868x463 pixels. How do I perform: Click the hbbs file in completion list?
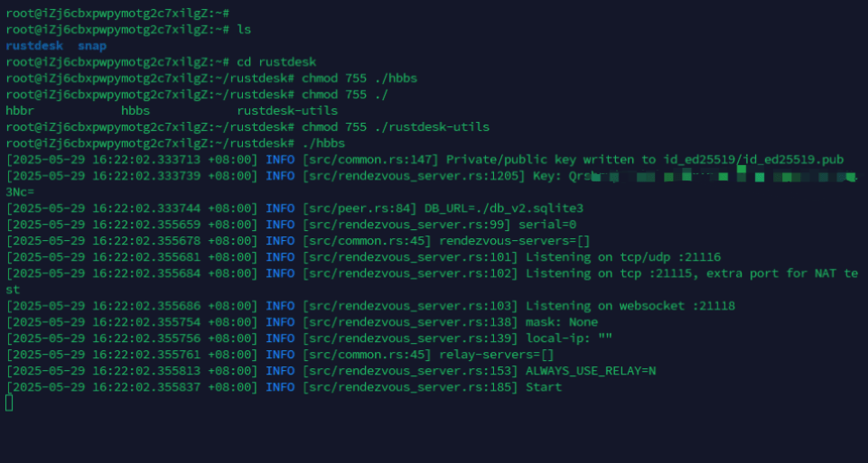[x=135, y=111]
